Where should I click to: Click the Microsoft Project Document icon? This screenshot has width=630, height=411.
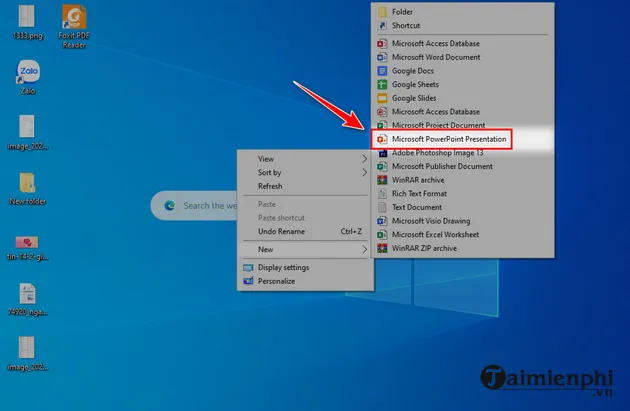pyautogui.click(x=382, y=125)
